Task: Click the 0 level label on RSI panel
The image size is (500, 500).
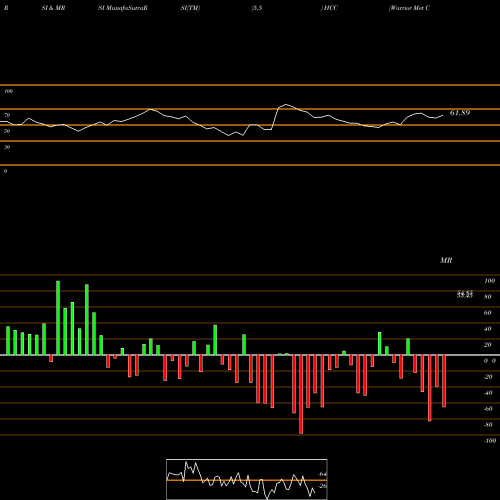Action: (5, 171)
